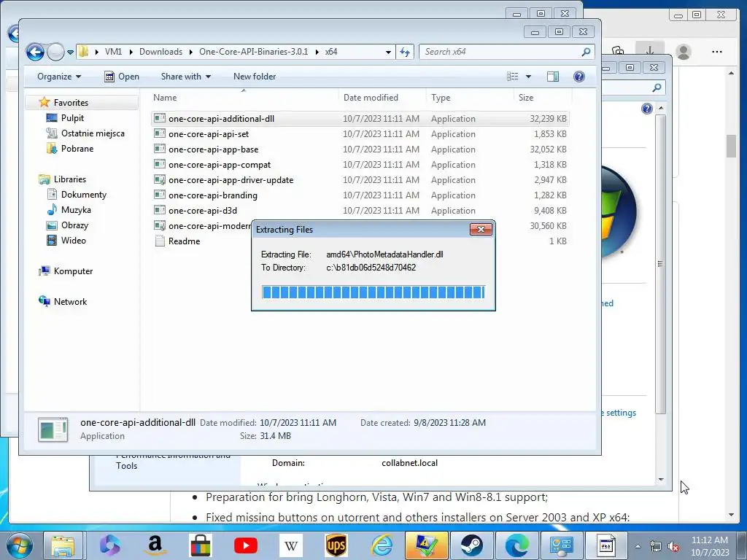
Task: Select one-core-api-app-driver-update file
Action: coord(360,180)
